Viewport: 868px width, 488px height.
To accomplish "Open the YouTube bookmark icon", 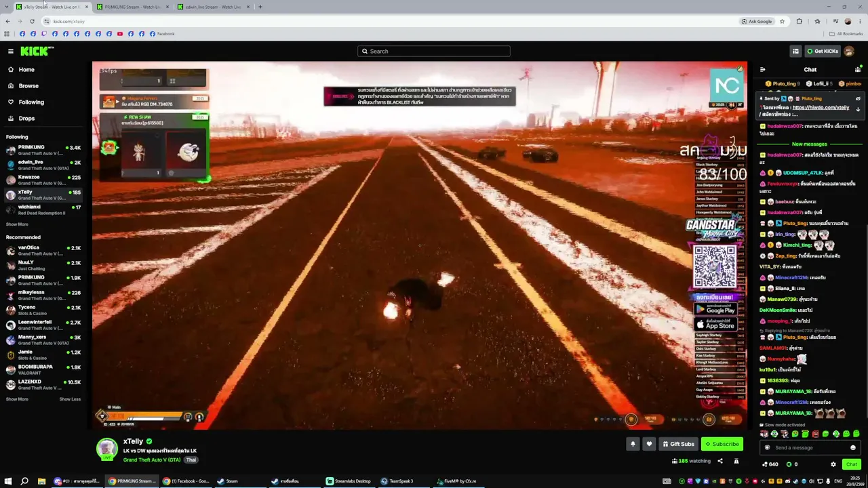I will [x=120, y=34].
